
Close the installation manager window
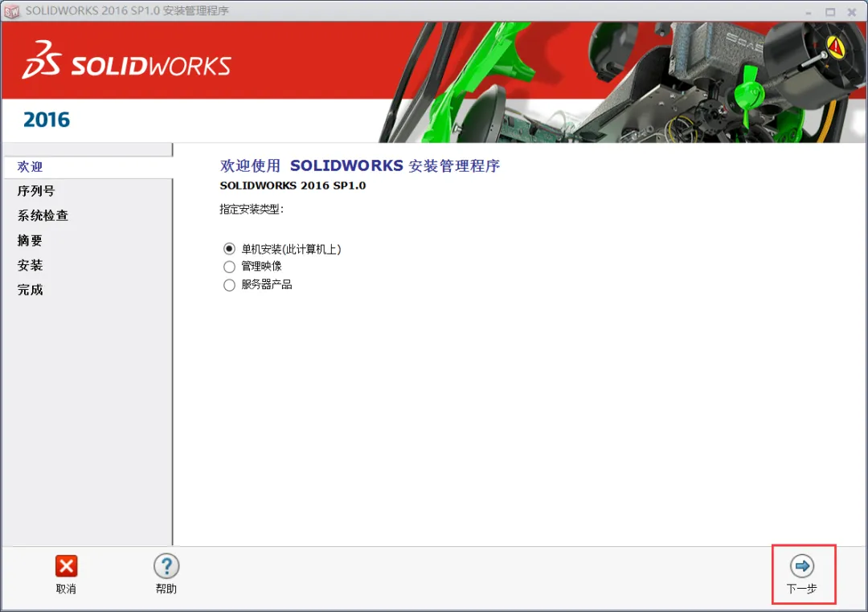click(852, 11)
